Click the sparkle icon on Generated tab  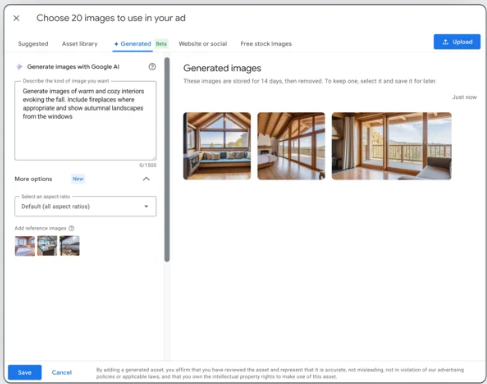point(116,44)
